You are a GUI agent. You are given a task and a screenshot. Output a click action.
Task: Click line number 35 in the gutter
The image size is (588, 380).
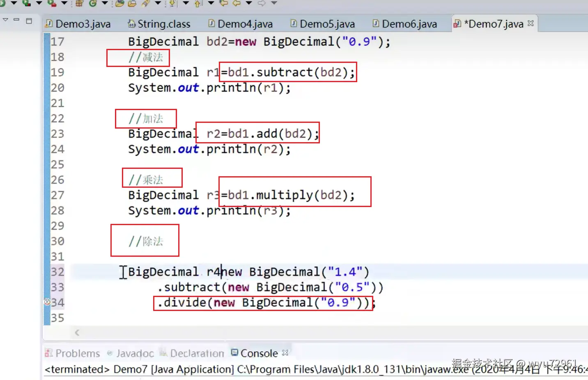coord(57,318)
